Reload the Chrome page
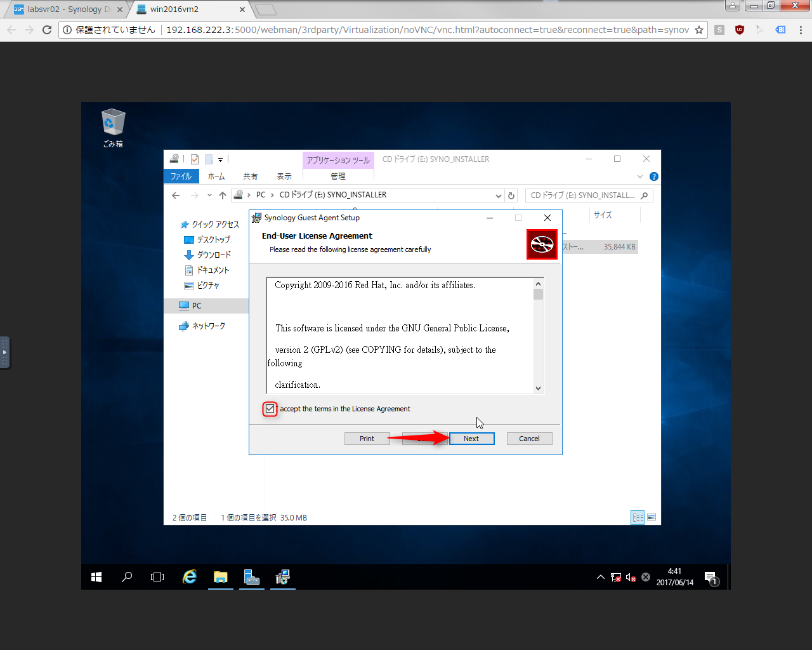Viewport: 812px width, 650px height. pyautogui.click(x=47, y=30)
